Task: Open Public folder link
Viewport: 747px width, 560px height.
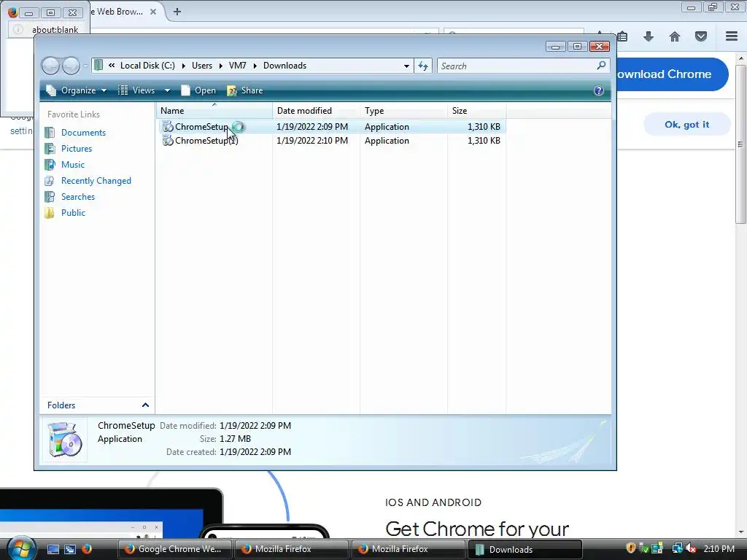Action: click(73, 213)
